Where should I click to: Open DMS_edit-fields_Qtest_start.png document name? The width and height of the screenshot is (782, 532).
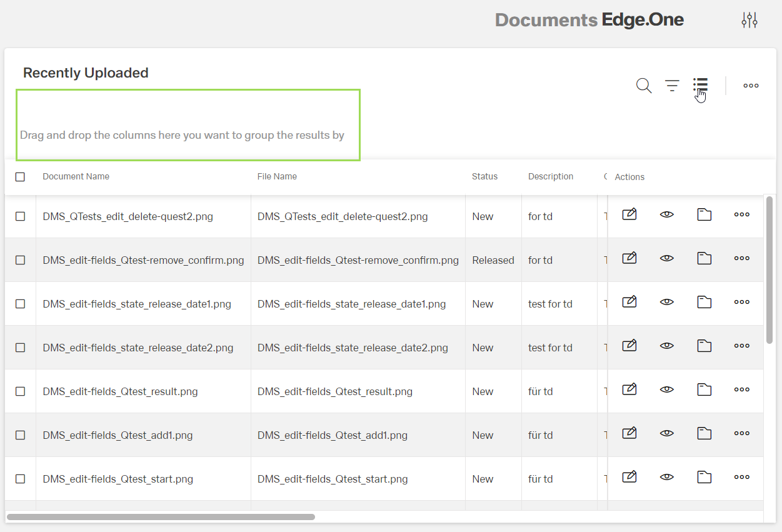tap(118, 479)
